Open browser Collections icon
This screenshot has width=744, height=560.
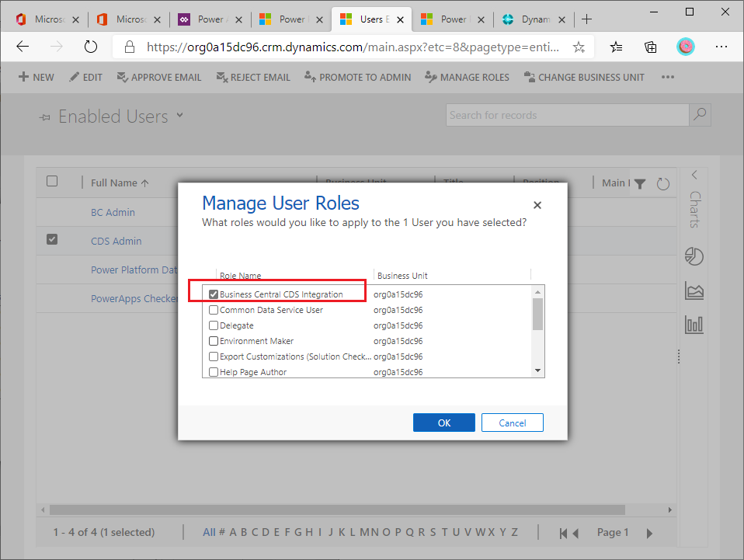click(x=651, y=47)
